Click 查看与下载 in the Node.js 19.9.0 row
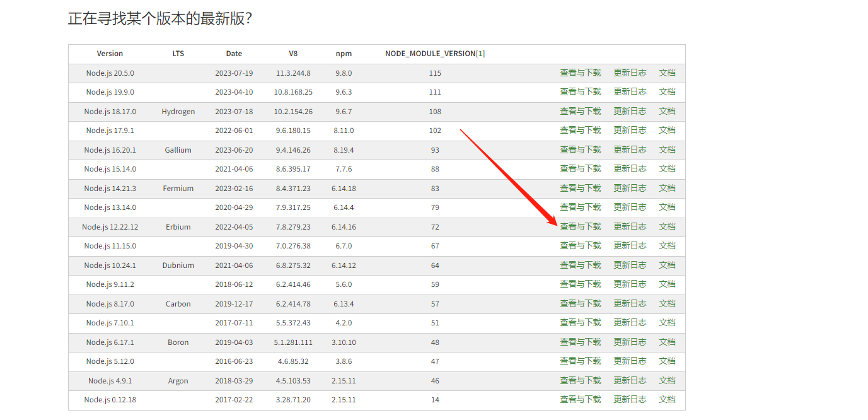Screen dimensions: 868x420 tap(581, 91)
